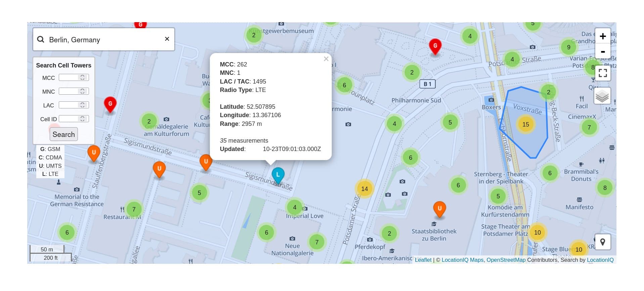Select the blue LTE tower marker
The width and height of the screenshot is (644, 291).
278,176
